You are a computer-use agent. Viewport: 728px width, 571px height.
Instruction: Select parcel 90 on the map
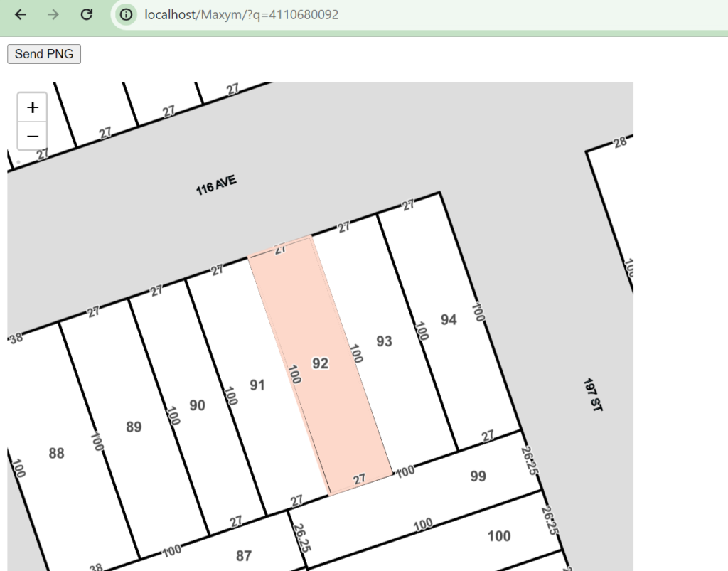point(198,406)
